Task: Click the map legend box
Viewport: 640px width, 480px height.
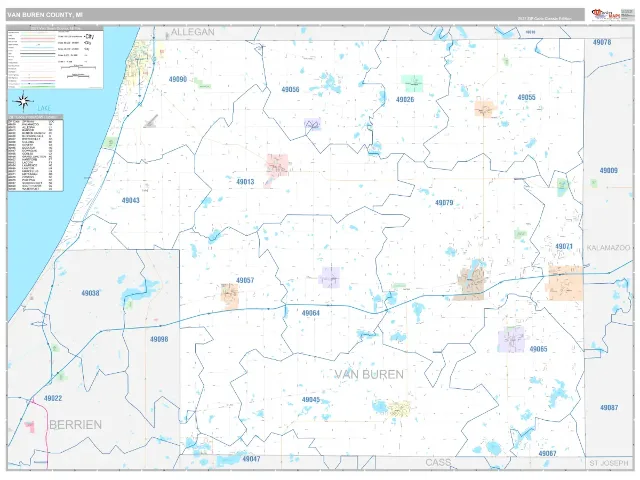Action: [x=55, y=58]
